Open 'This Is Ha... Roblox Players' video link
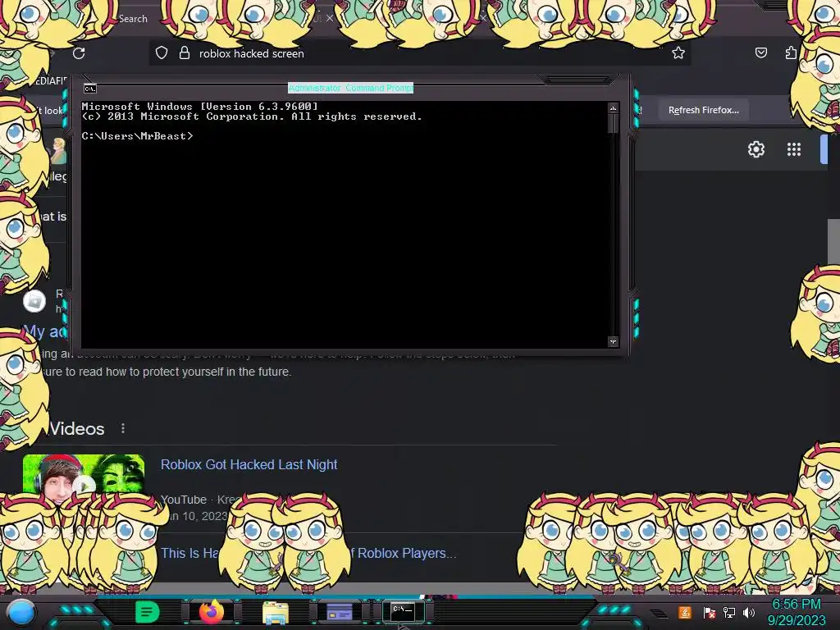This screenshot has height=630, width=840. (x=308, y=553)
